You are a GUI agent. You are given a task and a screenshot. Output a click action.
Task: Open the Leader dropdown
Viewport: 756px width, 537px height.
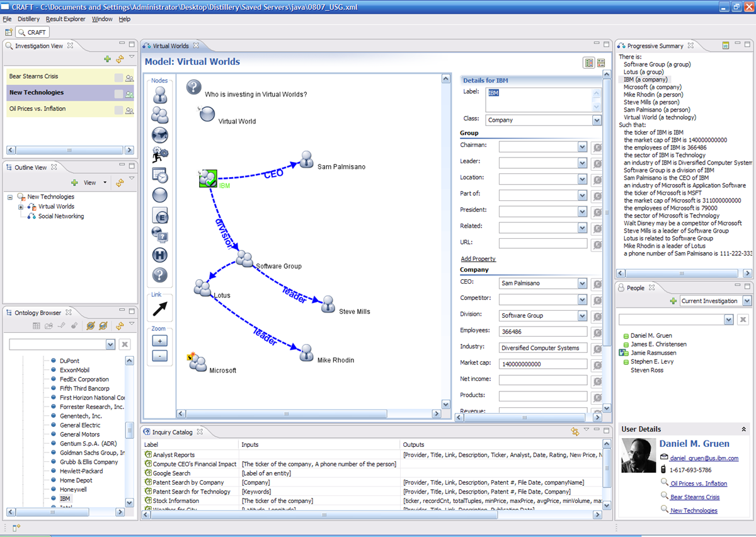point(582,163)
